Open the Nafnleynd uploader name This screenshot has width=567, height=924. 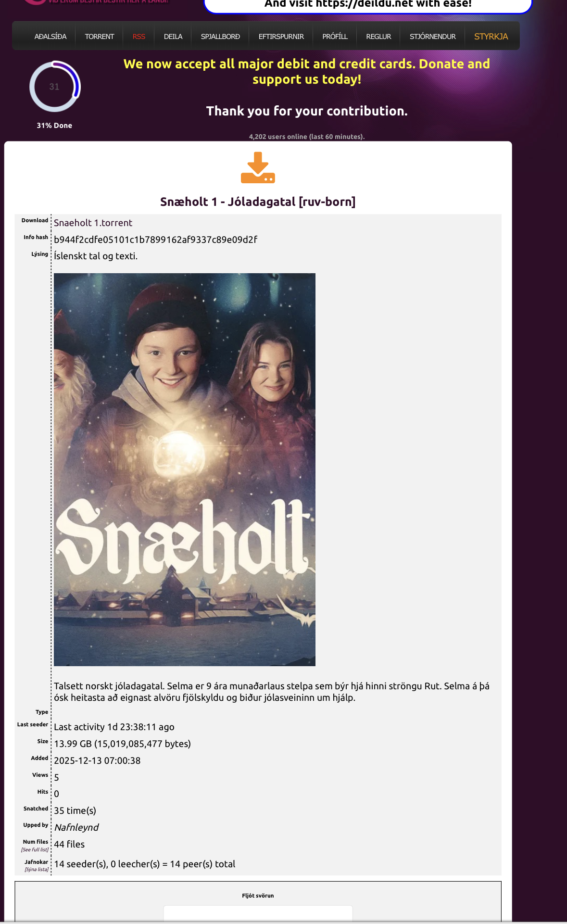point(76,827)
